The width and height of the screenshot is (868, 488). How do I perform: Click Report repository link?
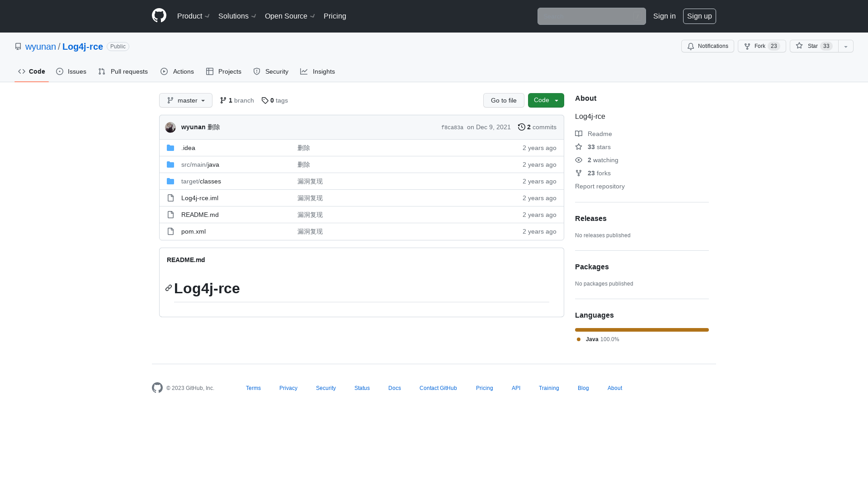tap(600, 186)
